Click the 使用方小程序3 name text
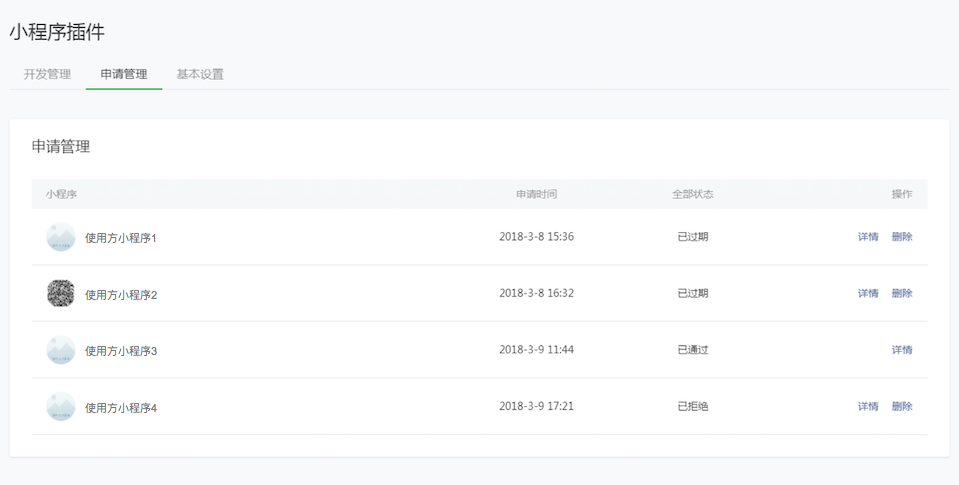Screen dimensions: 959x485 pos(121,351)
